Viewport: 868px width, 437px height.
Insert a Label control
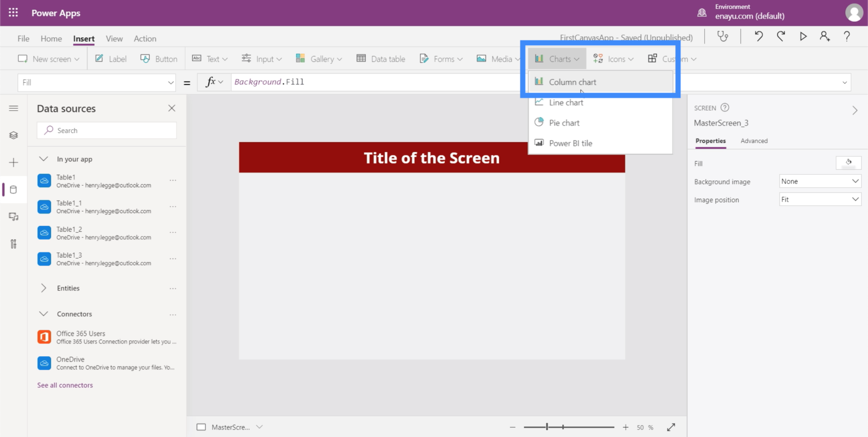[111, 59]
